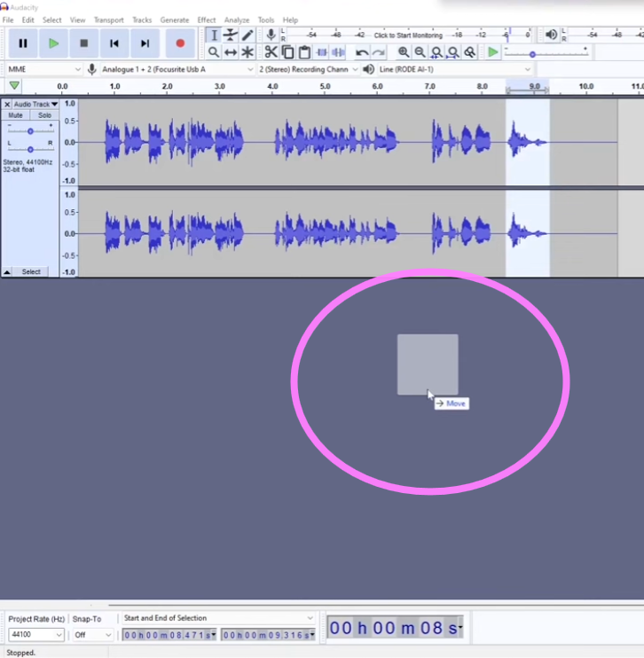
Task: Open the Generate menu
Action: (174, 20)
